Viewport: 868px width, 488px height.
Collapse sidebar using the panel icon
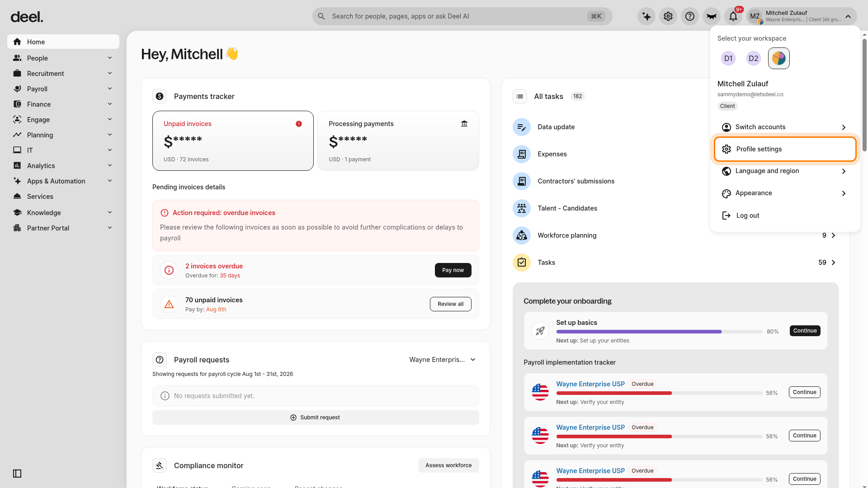(17, 474)
